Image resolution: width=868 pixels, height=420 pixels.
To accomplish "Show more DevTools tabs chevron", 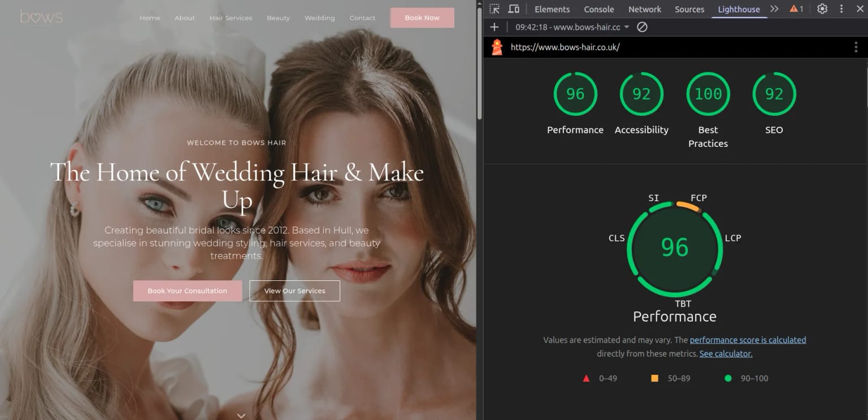I will [774, 9].
